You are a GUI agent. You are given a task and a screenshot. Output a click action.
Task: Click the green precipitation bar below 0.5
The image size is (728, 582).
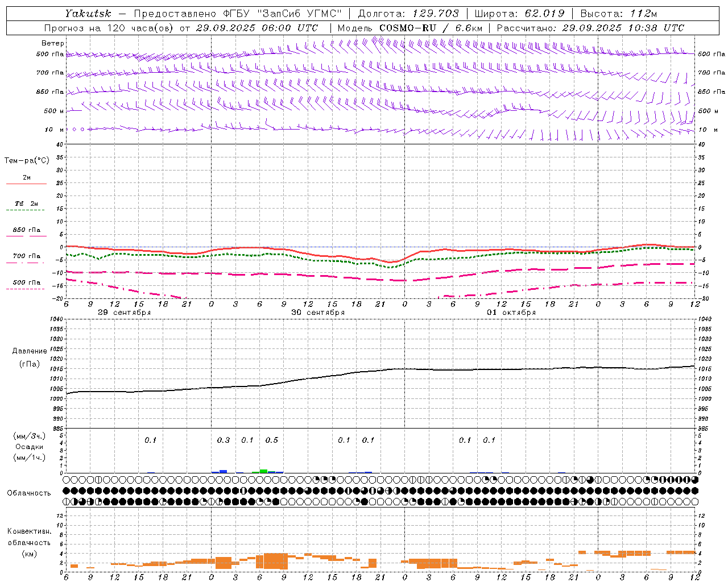coord(263,471)
